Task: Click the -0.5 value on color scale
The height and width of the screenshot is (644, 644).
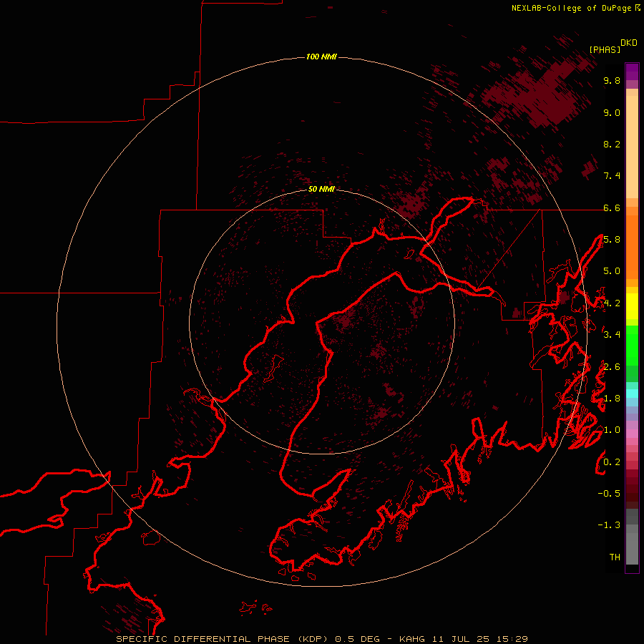Action: pyautogui.click(x=609, y=494)
